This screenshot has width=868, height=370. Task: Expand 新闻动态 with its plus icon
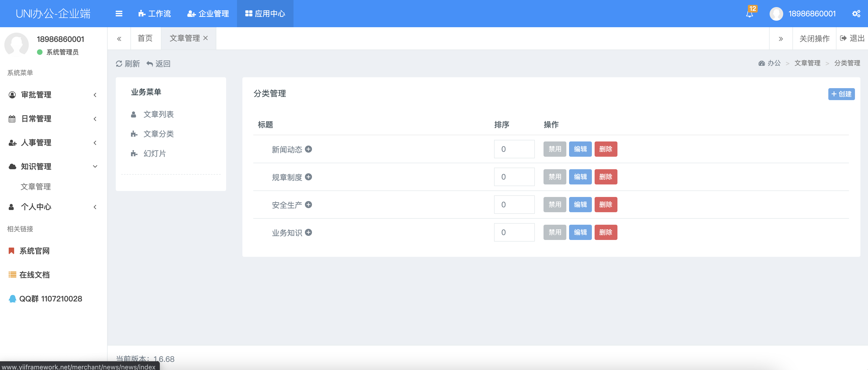pyautogui.click(x=308, y=149)
